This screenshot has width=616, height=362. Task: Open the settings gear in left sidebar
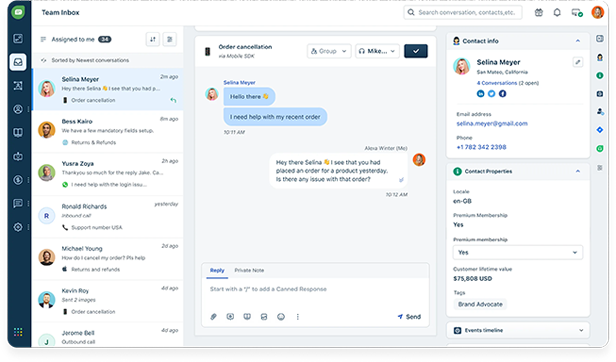[x=18, y=227]
